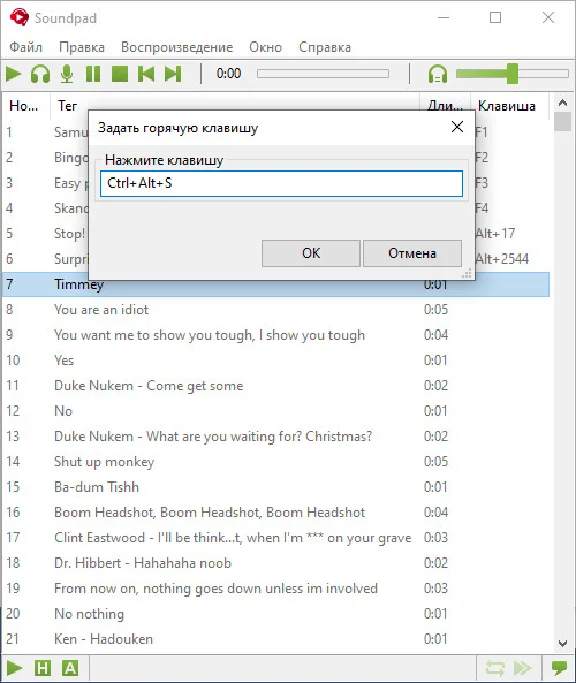
Task: Open the Файл menu
Action: (x=26, y=47)
